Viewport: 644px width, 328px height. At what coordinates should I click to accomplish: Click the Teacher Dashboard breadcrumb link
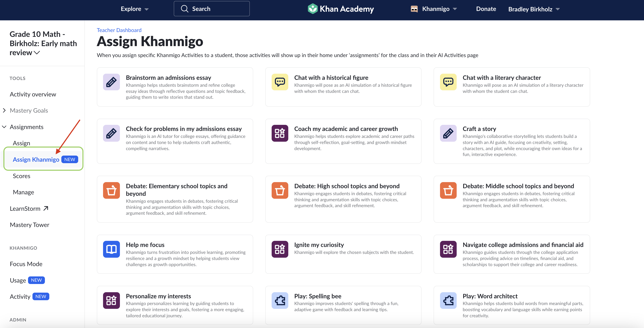[x=119, y=30]
